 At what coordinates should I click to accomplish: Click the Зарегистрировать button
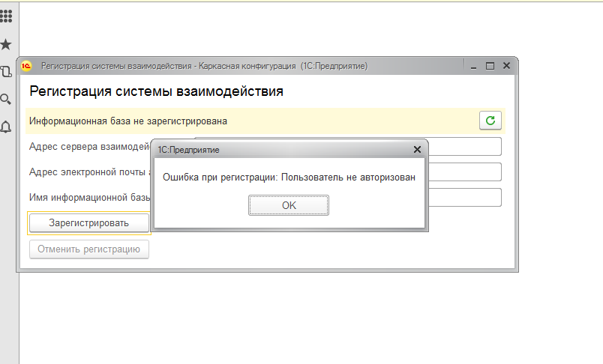(88, 223)
